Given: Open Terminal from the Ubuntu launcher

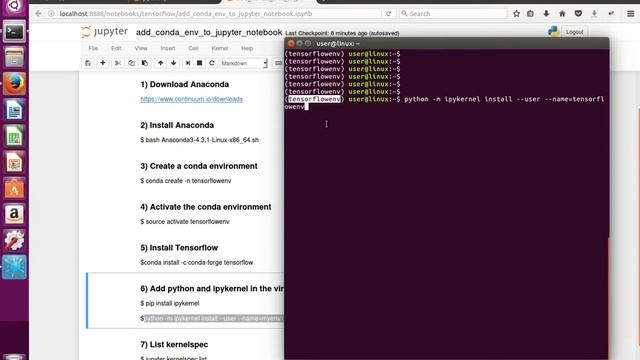Looking at the screenshot, I should (x=14, y=31).
